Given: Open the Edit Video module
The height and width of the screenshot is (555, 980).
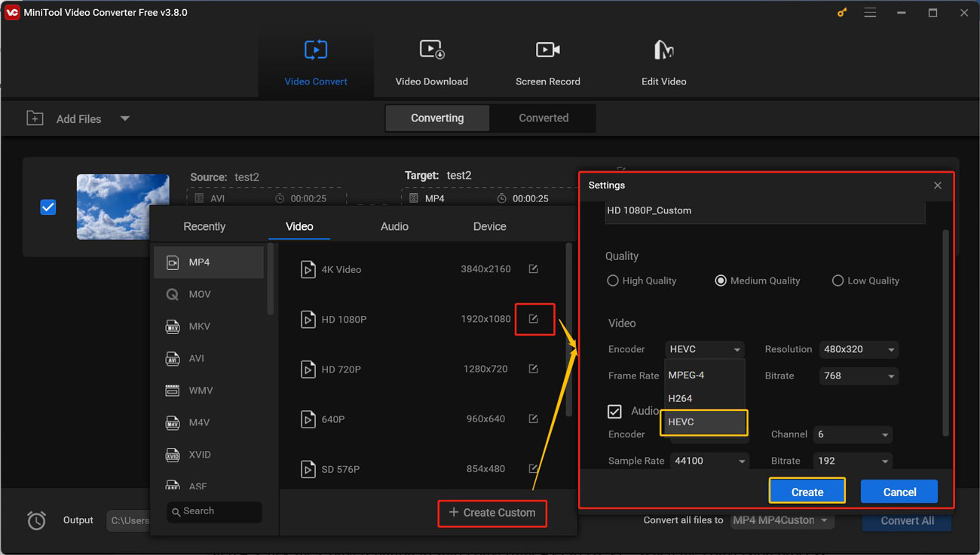Looking at the screenshot, I should point(663,64).
